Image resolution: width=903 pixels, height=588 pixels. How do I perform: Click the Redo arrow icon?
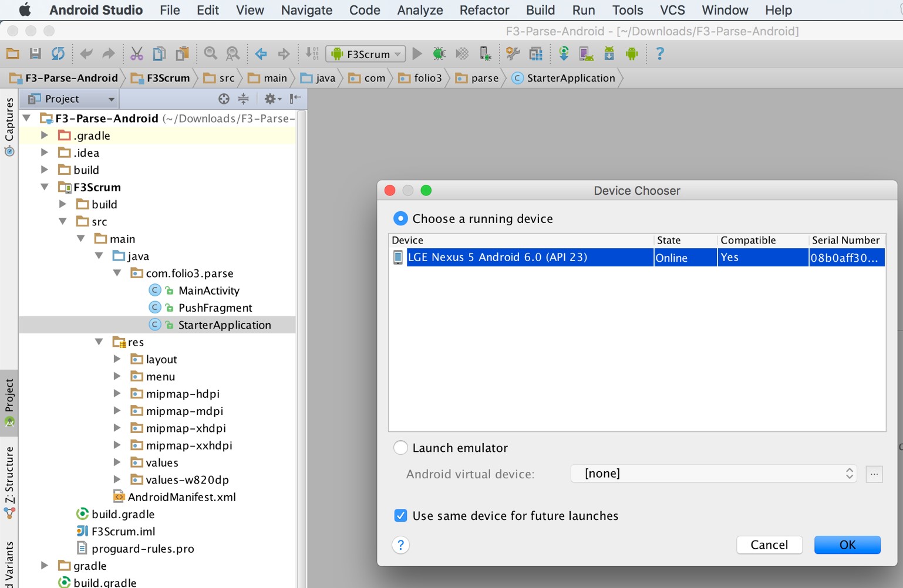tap(108, 54)
